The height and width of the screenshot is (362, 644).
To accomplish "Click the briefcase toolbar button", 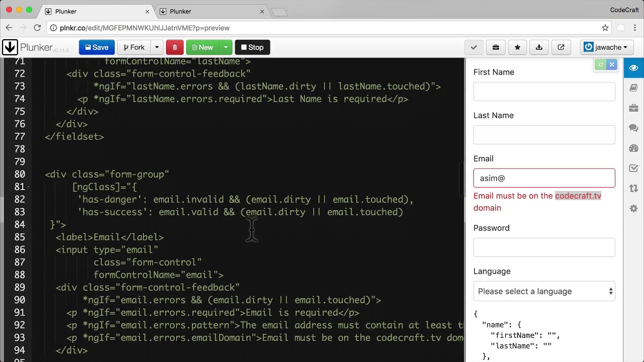I will coord(496,47).
